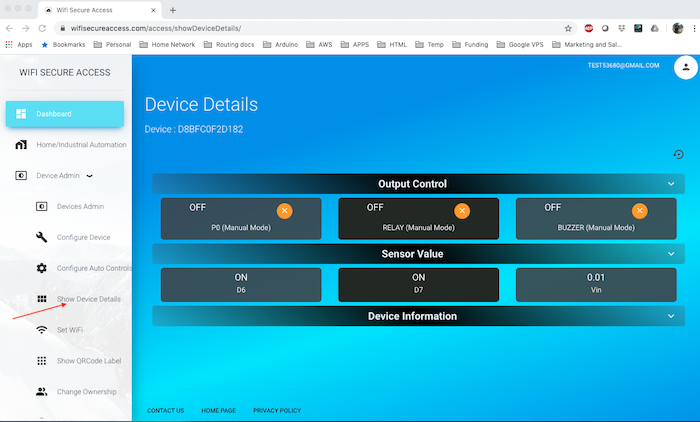This screenshot has width=700, height=422.
Task: Reload the page with browser refresh
Action: pyautogui.click(x=42, y=28)
